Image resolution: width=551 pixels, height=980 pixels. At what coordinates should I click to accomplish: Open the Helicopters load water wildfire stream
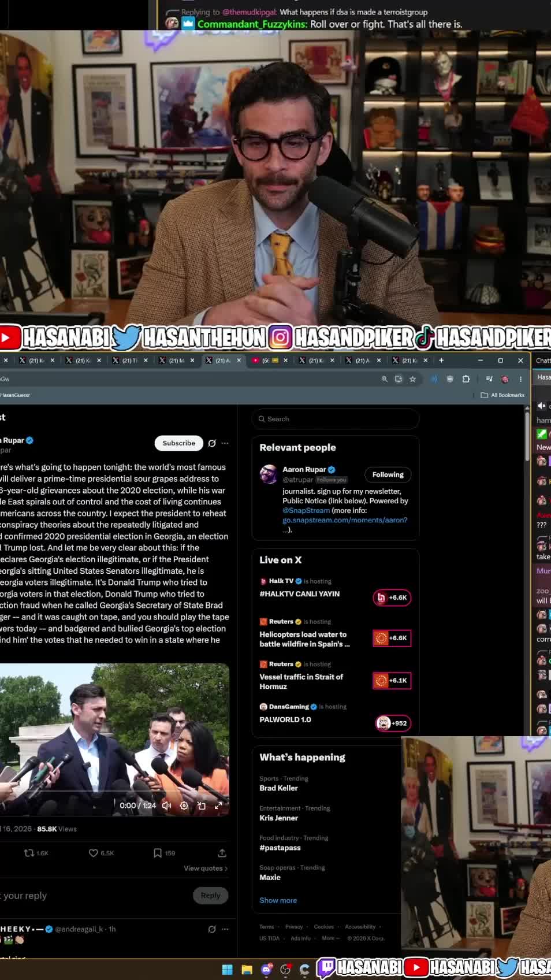pos(304,639)
